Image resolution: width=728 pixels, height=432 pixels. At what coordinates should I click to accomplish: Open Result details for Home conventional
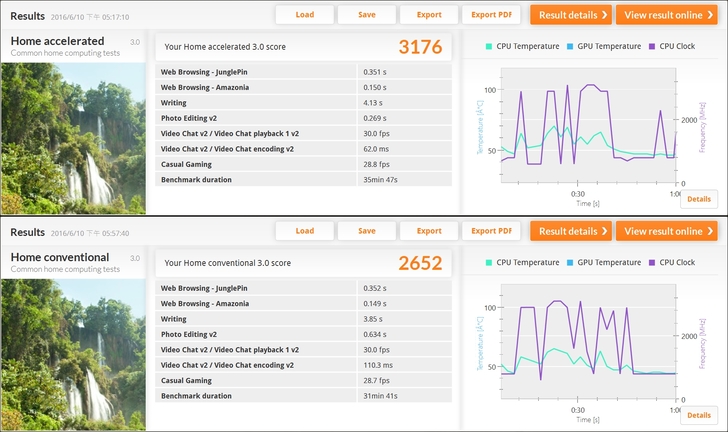tap(570, 231)
